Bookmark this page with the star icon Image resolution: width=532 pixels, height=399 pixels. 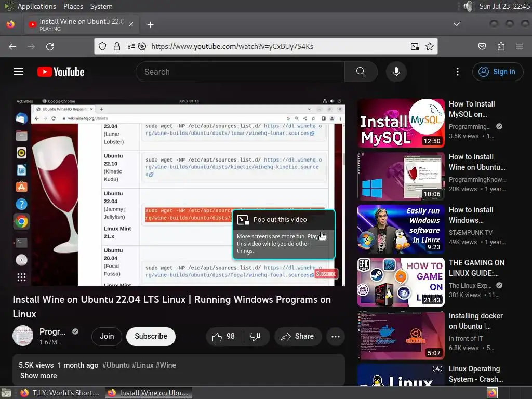430,46
